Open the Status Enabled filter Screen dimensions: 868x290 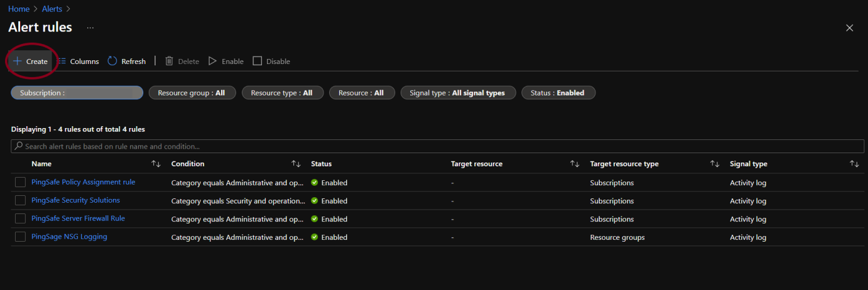(558, 93)
